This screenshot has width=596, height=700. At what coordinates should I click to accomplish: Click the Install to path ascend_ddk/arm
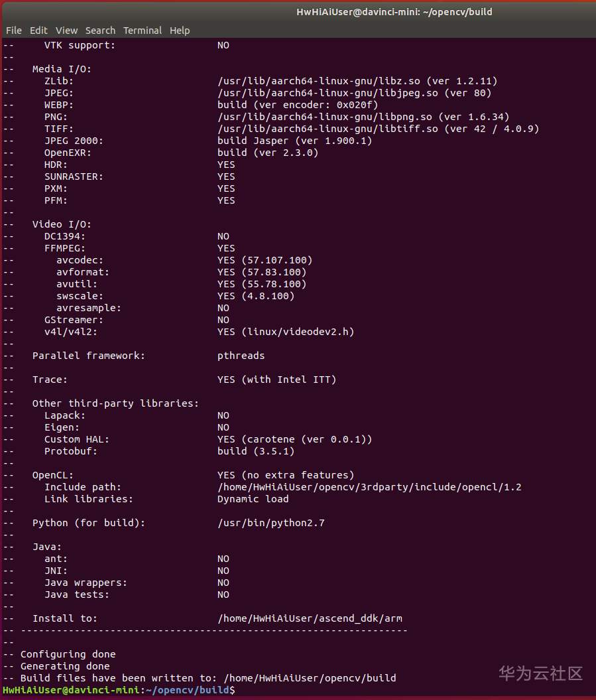310,618
